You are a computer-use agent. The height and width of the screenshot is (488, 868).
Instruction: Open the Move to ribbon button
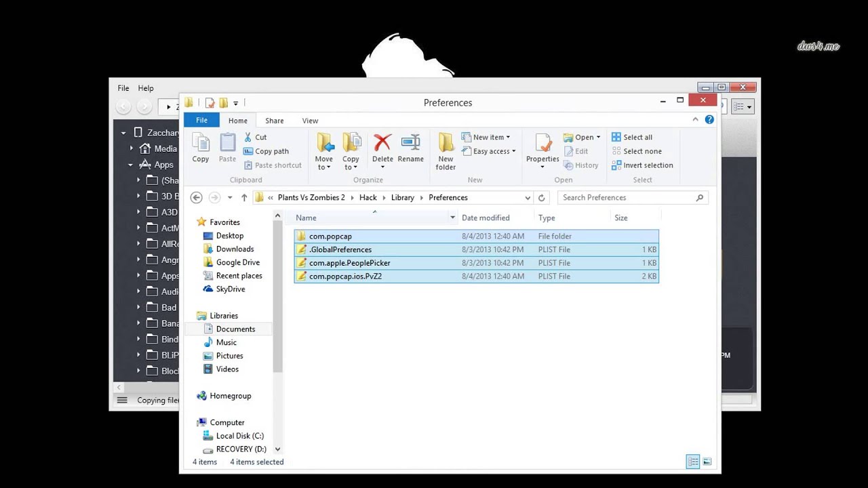coord(324,151)
